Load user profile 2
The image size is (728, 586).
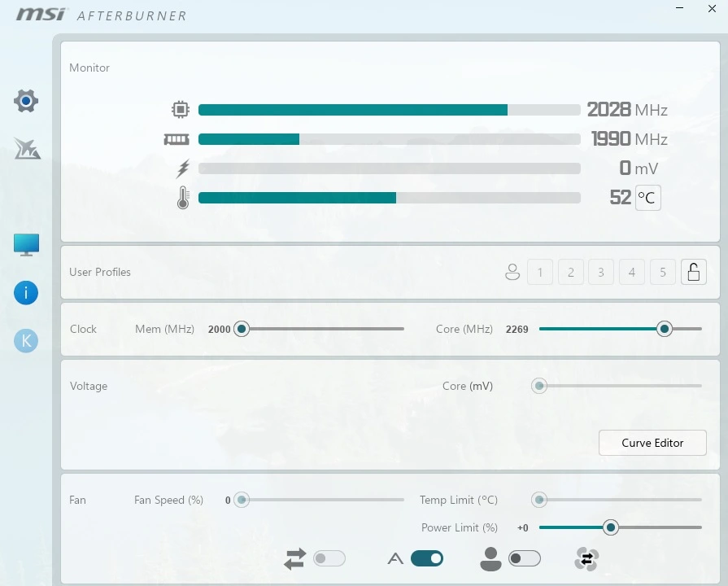click(x=571, y=272)
